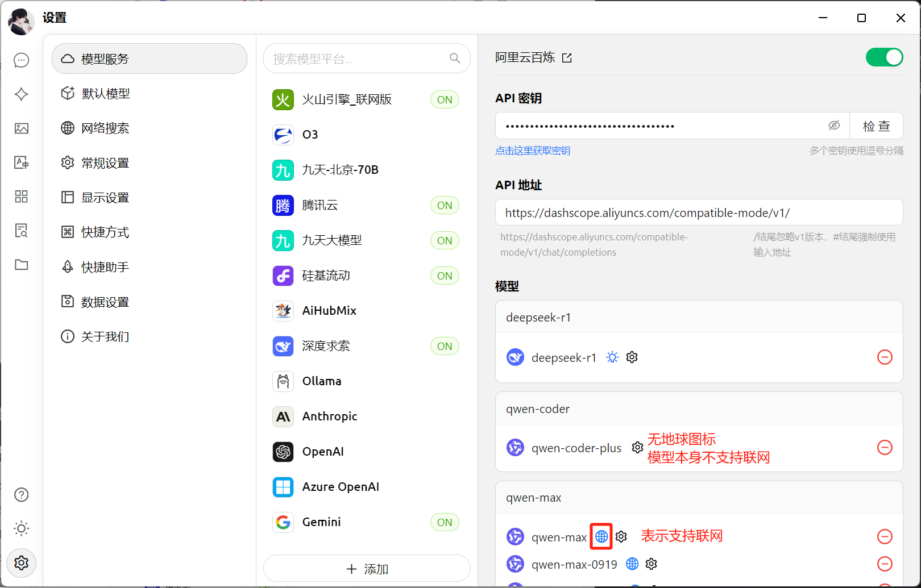
Task: Remove qwen-coder-plus with the minus icon
Action: point(885,448)
